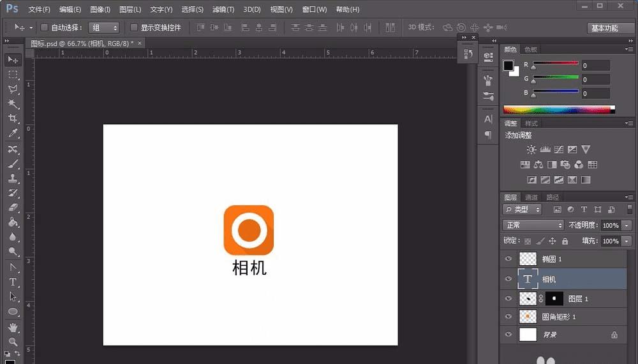Activate the Hand tool

[x=12, y=327]
